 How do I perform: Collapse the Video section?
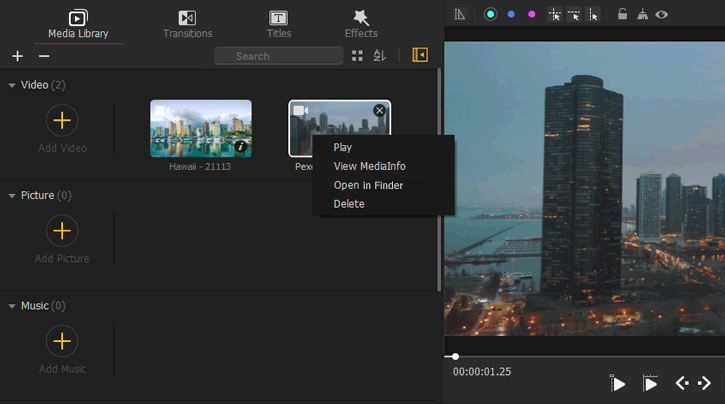[x=11, y=85]
